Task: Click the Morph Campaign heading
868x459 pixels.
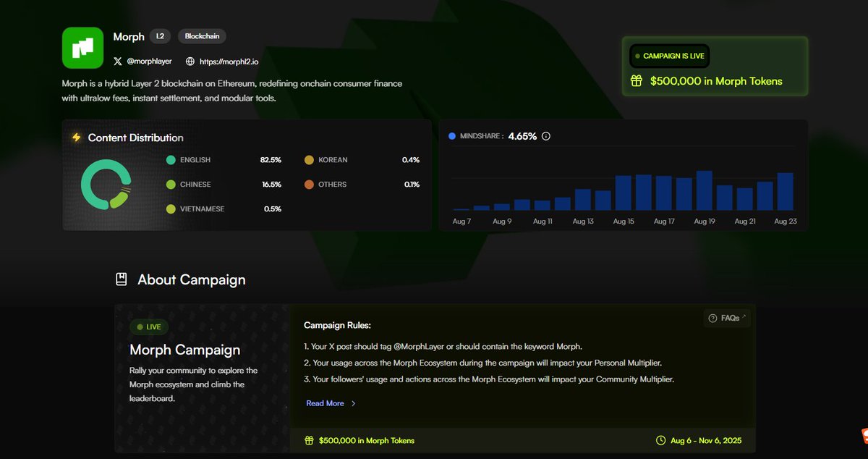Action: click(184, 350)
